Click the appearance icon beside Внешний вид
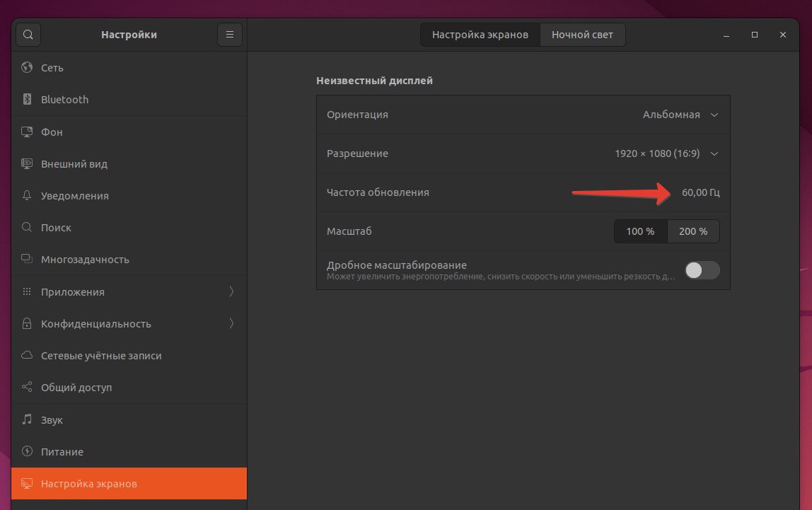812x510 pixels. click(27, 163)
